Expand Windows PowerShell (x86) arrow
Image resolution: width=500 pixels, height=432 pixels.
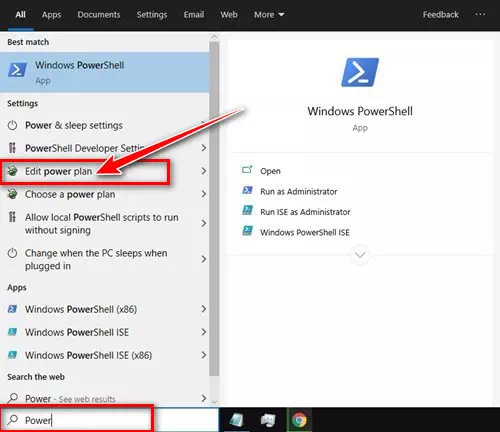tap(204, 309)
